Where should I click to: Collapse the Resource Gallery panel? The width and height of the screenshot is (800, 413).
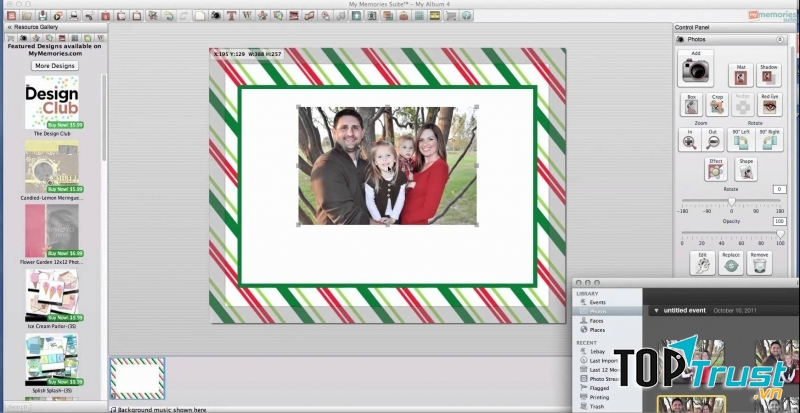tap(10, 27)
